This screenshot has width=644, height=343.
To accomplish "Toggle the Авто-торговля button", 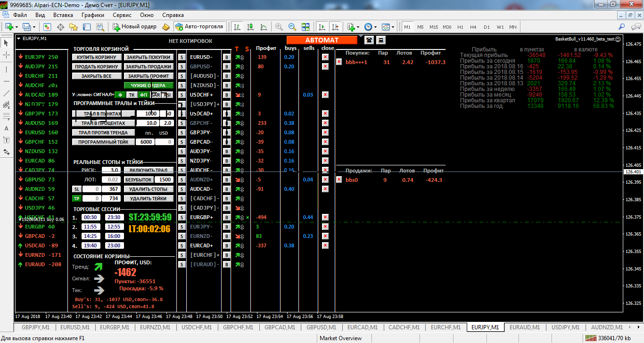I will pos(199,27).
